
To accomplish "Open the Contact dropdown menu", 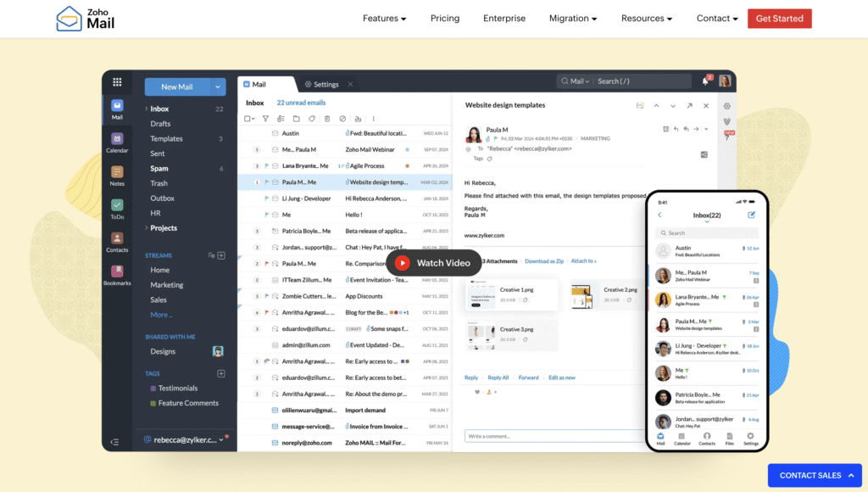I will 717,19.
